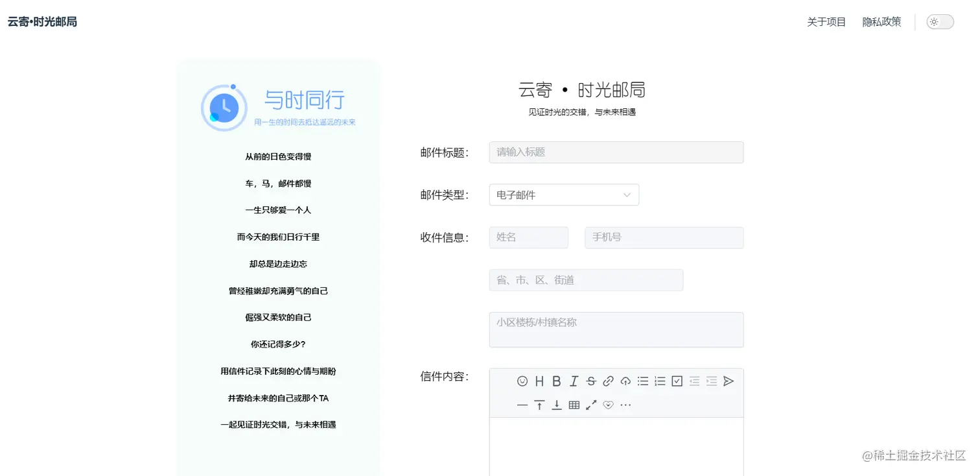Click the 邮件标题 label
The height and width of the screenshot is (476, 980).
(444, 152)
